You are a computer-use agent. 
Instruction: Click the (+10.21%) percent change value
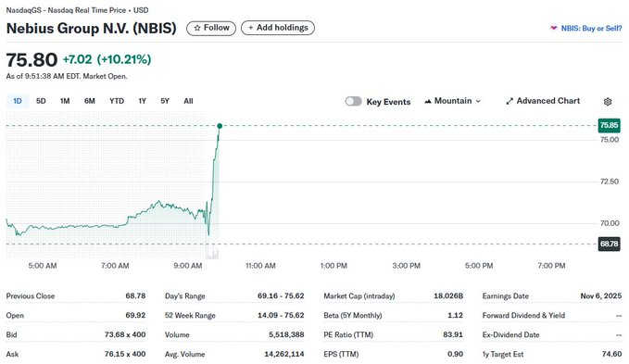[124, 59]
